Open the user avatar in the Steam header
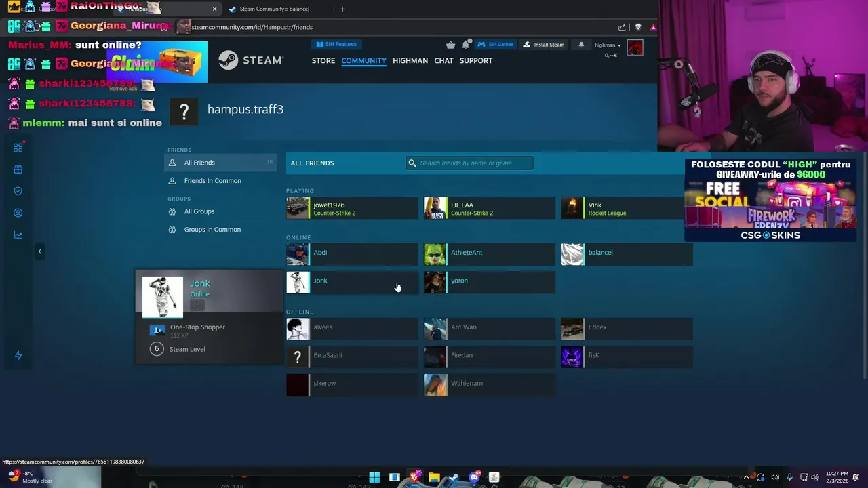Viewport: 868px width, 488px height. 635,47
